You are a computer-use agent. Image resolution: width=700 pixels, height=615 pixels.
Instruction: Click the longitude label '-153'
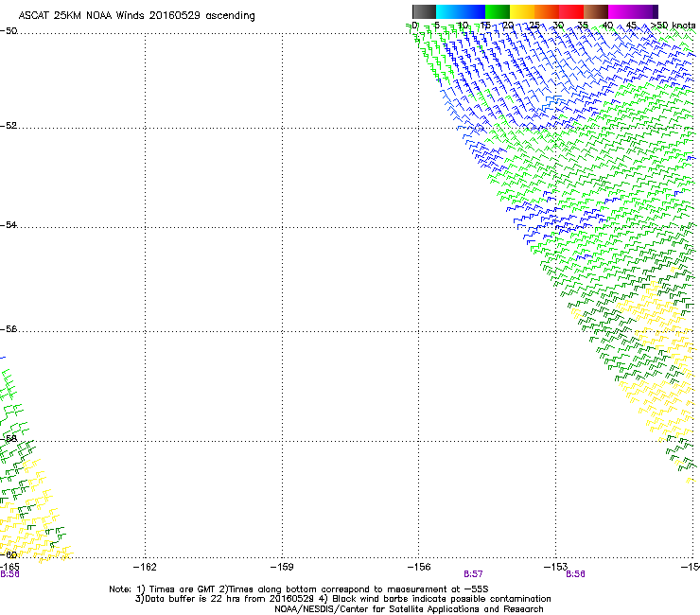click(556, 567)
